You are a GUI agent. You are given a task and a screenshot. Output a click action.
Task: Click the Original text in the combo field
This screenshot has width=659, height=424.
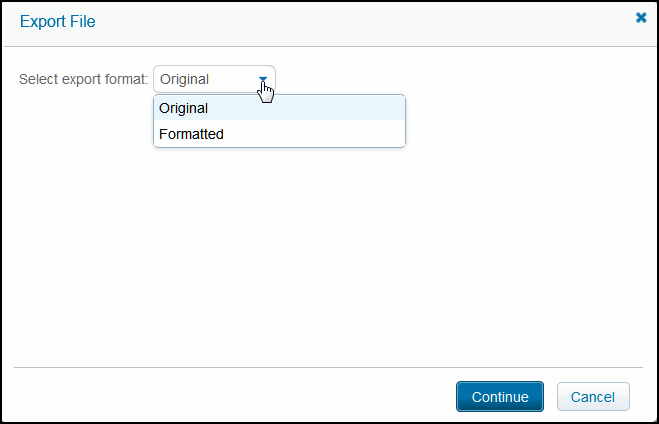pyautogui.click(x=185, y=79)
